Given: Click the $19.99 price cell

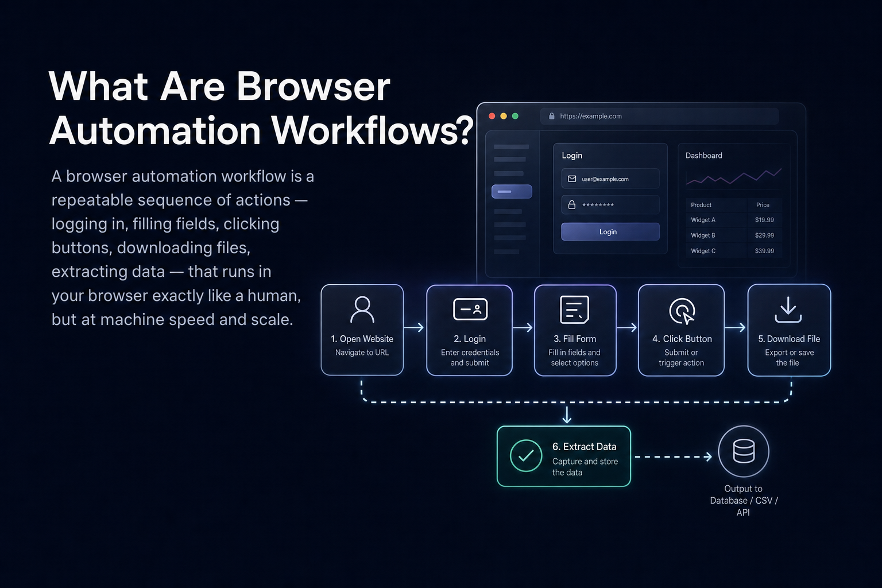Looking at the screenshot, I should [764, 220].
